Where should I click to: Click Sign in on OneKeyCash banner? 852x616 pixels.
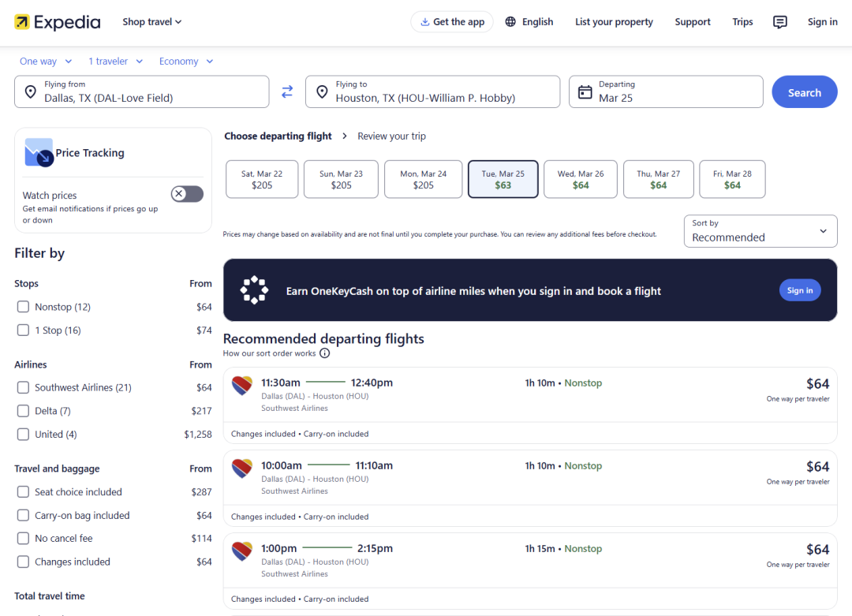(x=800, y=290)
